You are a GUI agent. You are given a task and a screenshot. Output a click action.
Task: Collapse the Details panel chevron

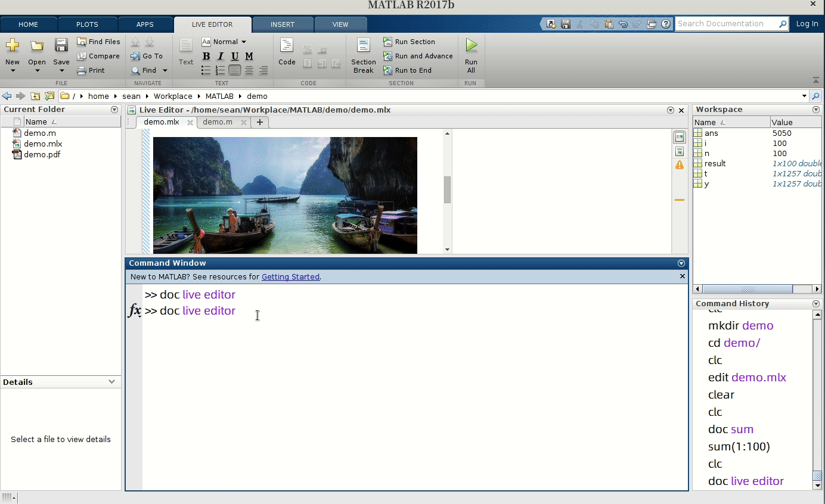tap(112, 382)
